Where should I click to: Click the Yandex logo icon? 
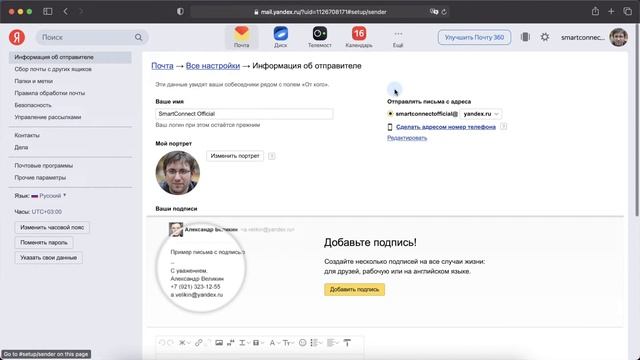click(17, 37)
